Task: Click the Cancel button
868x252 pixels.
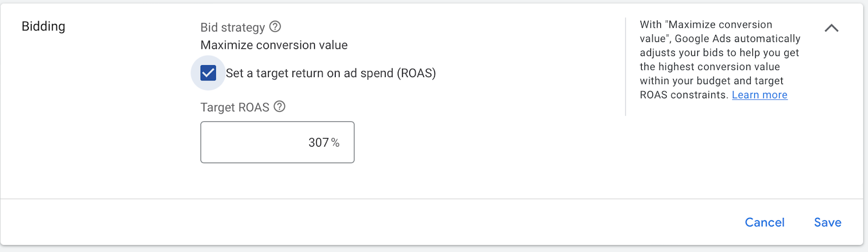Action: [764, 222]
